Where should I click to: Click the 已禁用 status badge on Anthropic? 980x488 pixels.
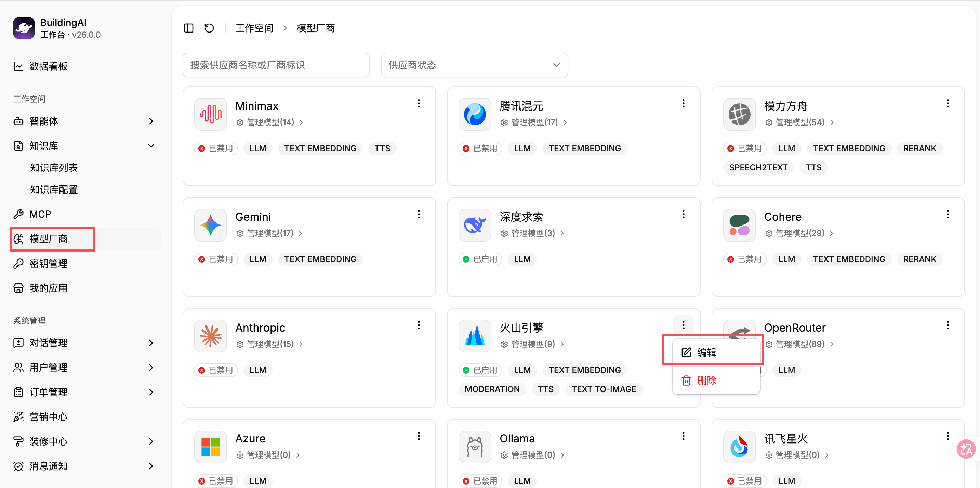pyautogui.click(x=216, y=370)
